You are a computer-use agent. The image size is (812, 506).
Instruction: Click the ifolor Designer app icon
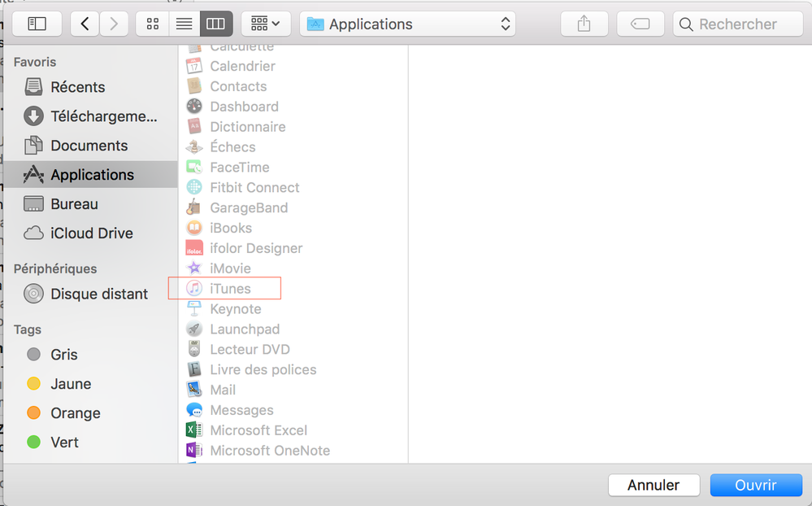coord(194,248)
